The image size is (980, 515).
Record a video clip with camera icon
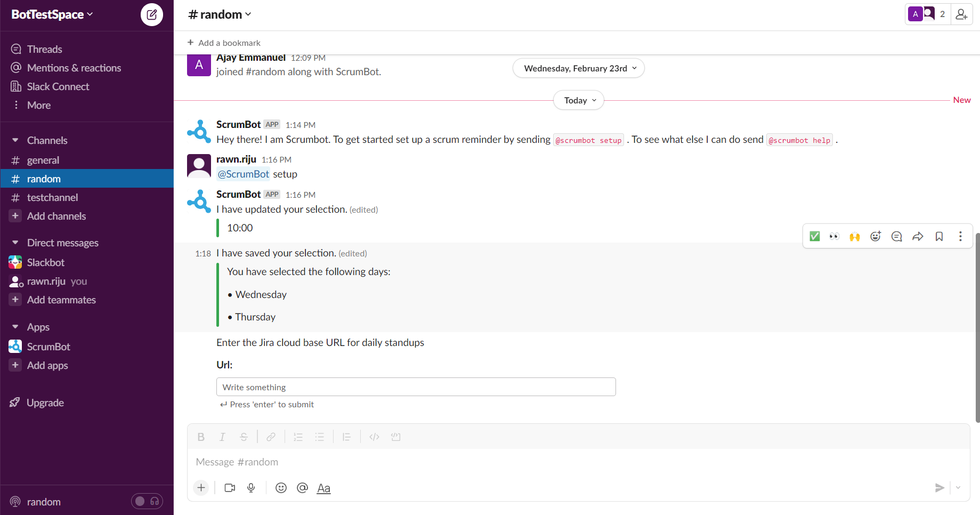[x=230, y=488]
